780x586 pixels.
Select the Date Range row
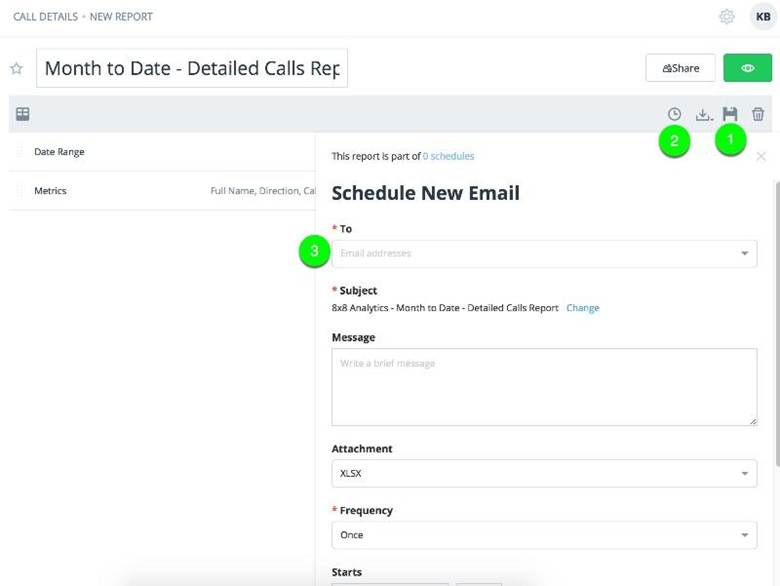pyautogui.click(x=60, y=152)
